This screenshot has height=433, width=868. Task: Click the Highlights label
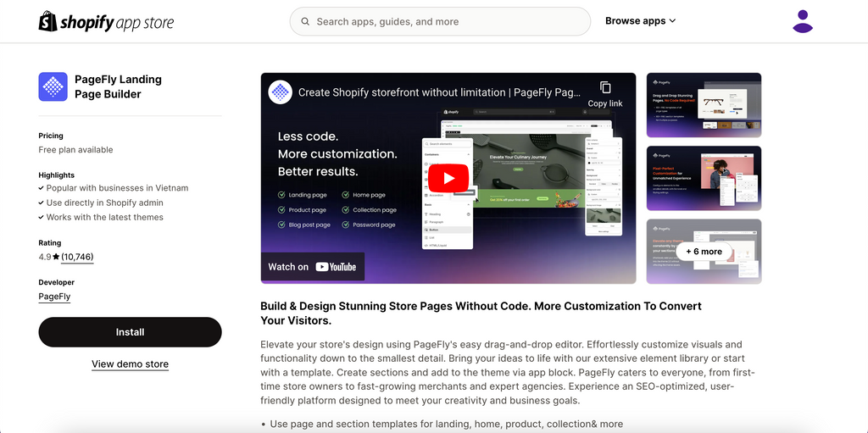click(x=57, y=175)
